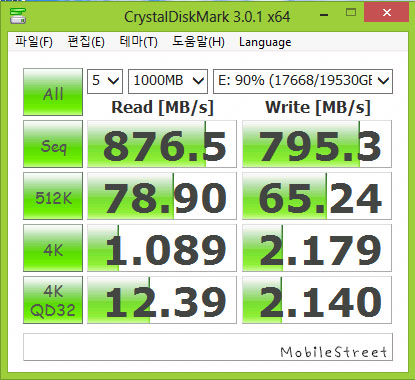Open the test count dropdown showing 5
415x380 pixels.
pyautogui.click(x=105, y=81)
